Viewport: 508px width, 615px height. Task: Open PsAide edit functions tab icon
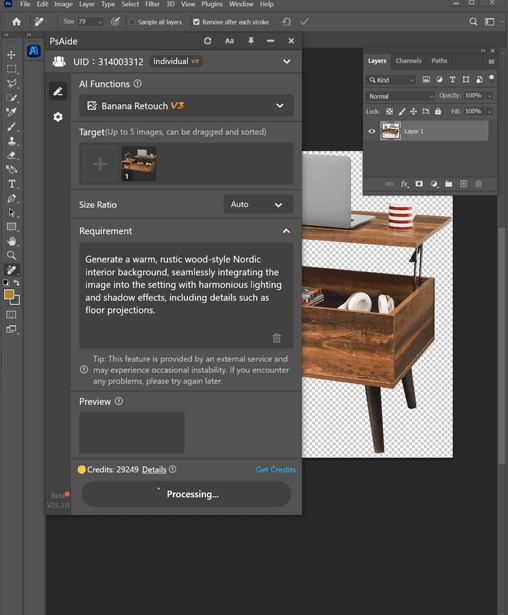coord(58,91)
